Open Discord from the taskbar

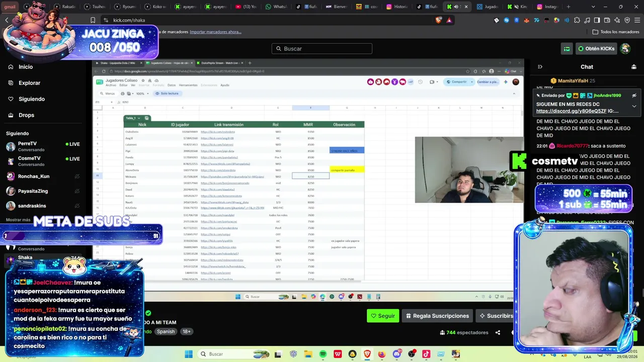click(x=397, y=354)
